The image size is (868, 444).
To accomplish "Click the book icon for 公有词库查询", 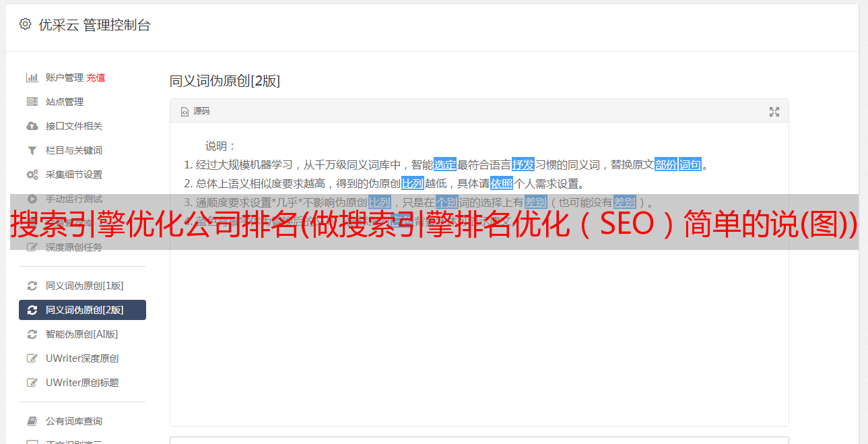I will tap(32, 421).
